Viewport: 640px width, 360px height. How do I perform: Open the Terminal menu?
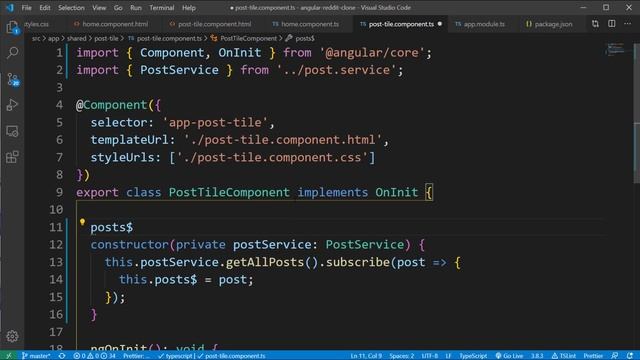(x=162, y=8)
